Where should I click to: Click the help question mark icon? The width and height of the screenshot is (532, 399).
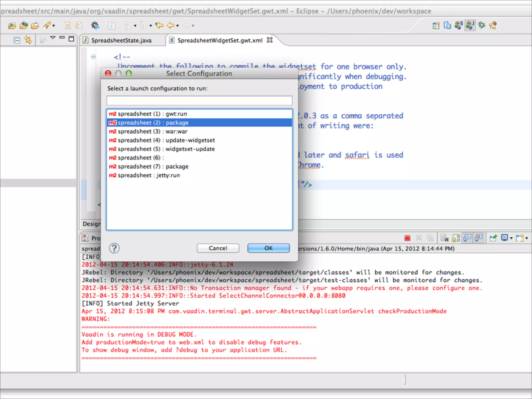click(114, 248)
